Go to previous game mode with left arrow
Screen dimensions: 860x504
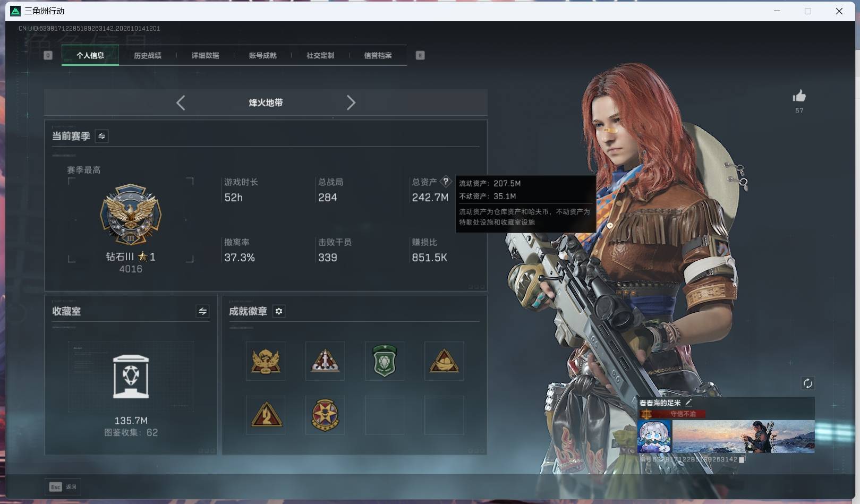[x=181, y=102]
